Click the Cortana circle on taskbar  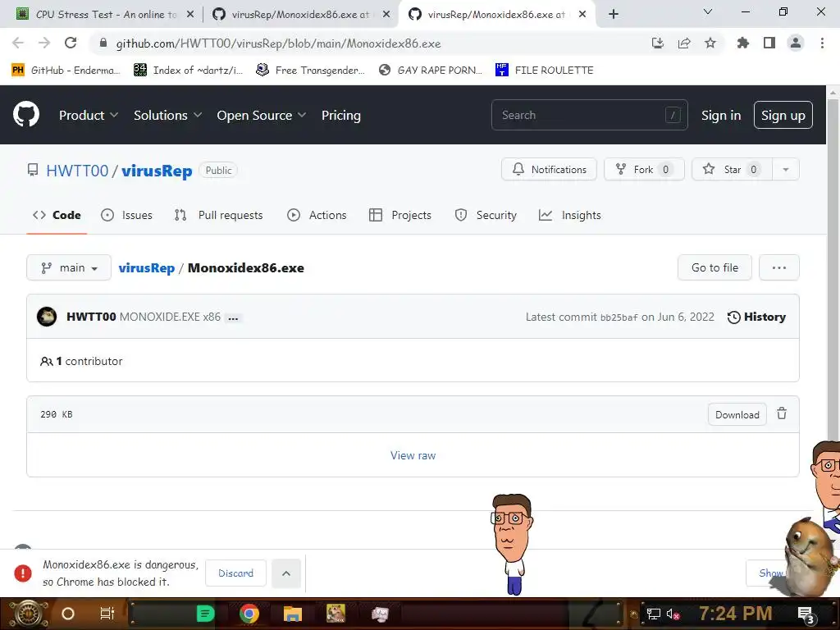pos(67,614)
